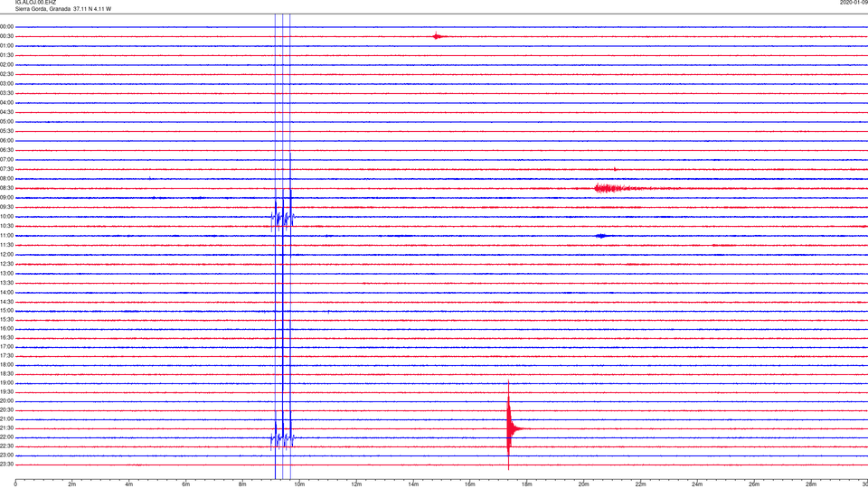This screenshot has width=868, height=488.
Task: Click the small blue event on 11:00 trace
Action: pos(602,236)
